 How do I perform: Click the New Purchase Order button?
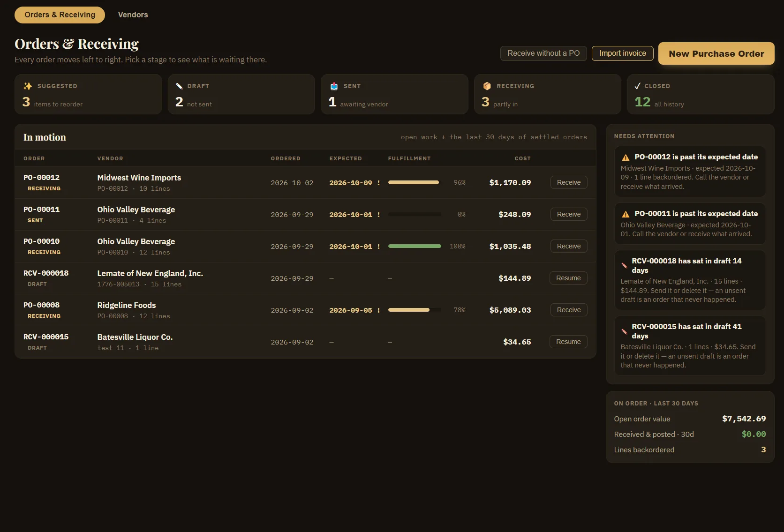coord(716,53)
